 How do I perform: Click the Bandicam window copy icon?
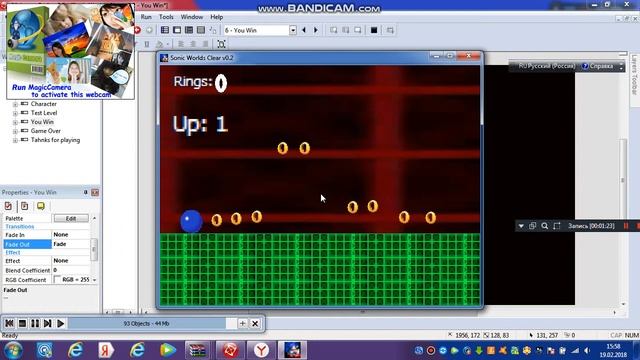[x=532, y=226]
